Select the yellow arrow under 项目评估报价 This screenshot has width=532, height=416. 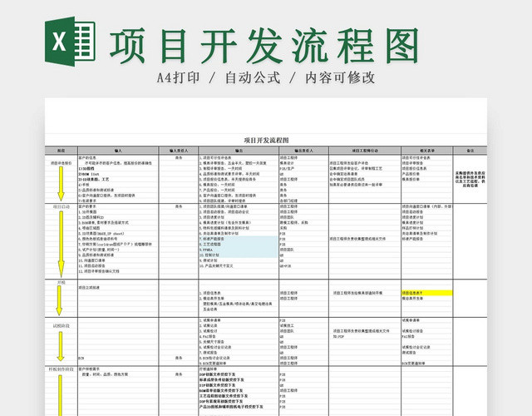click(61, 183)
